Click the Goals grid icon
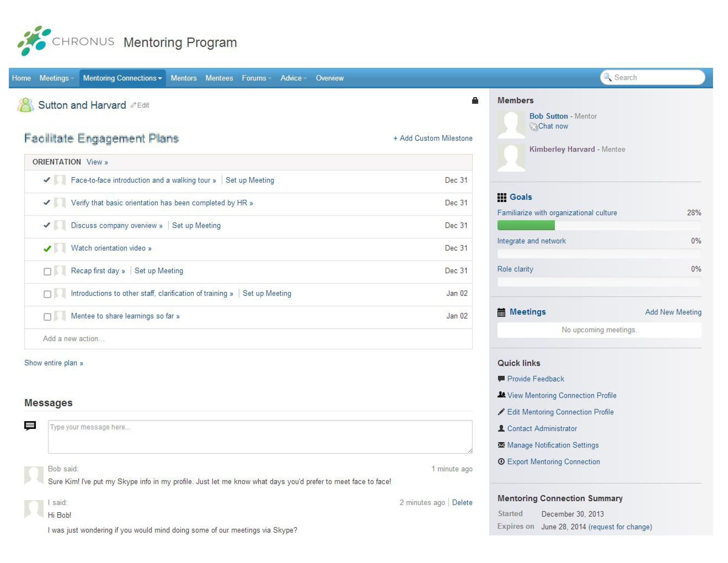The height and width of the screenshot is (563, 728). click(x=502, y=197)
